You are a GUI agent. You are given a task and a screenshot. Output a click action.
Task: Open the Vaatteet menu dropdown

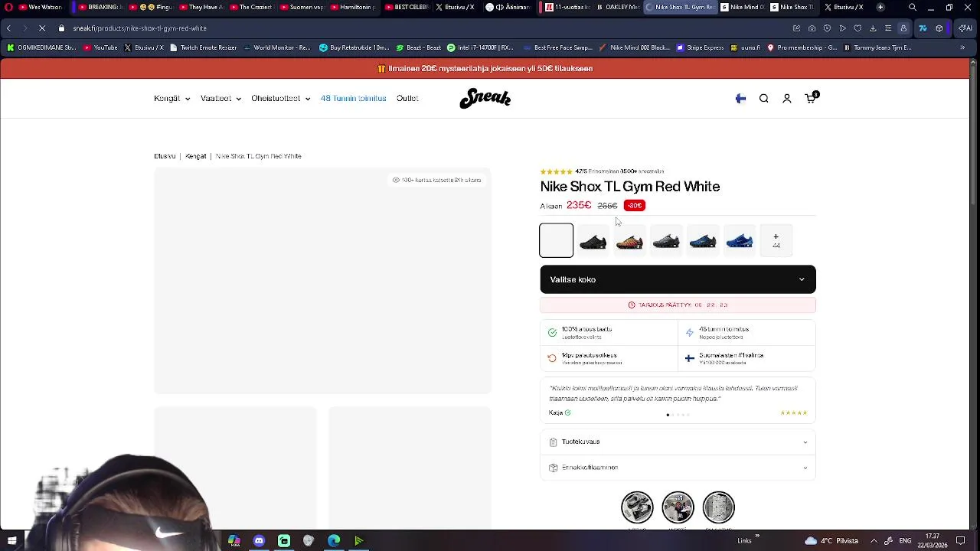220,99
